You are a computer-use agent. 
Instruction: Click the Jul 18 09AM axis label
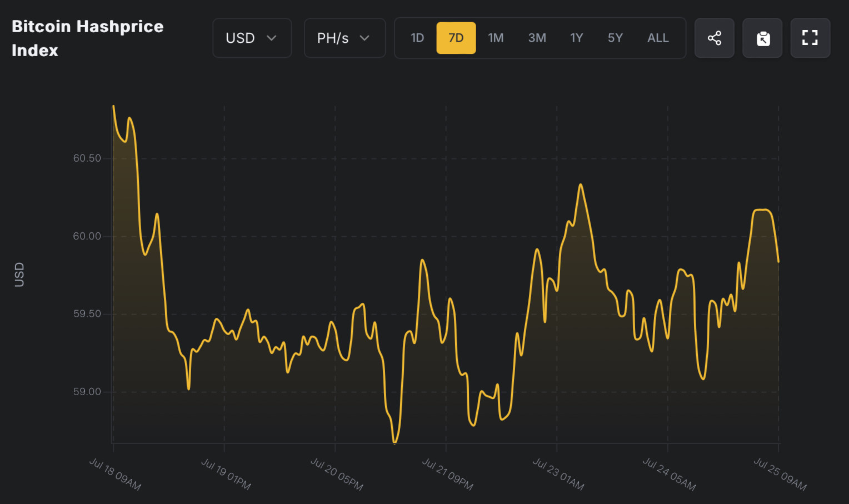click(x=115, y=474)
